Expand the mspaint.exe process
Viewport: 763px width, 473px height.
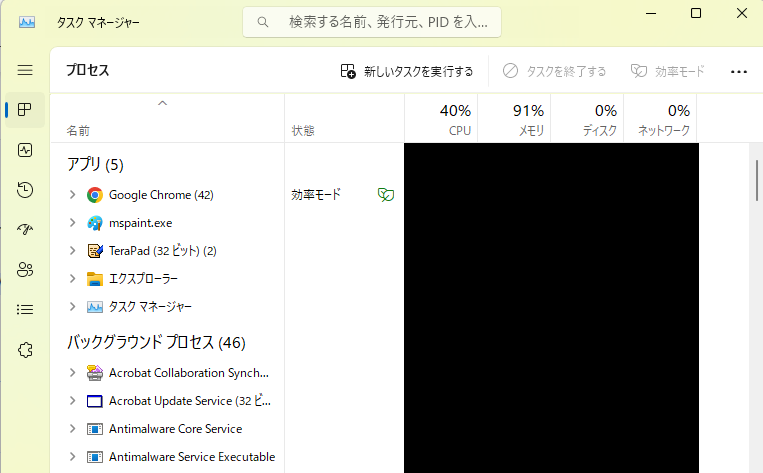[73, 222]
